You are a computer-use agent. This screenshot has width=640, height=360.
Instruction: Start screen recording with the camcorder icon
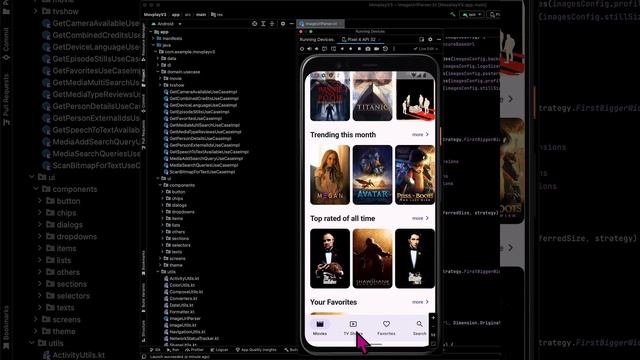[x=376, y=49]
